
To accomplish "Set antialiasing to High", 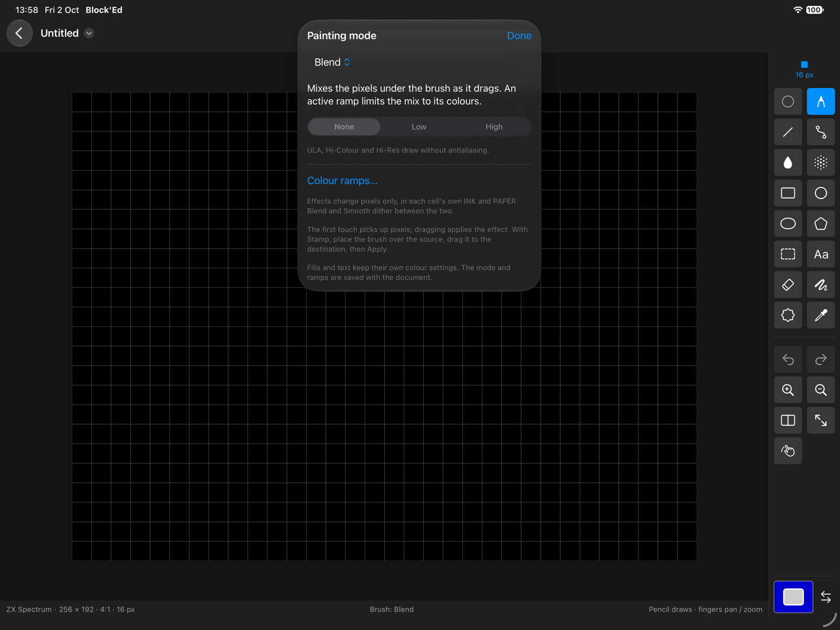I will (494, 127).
